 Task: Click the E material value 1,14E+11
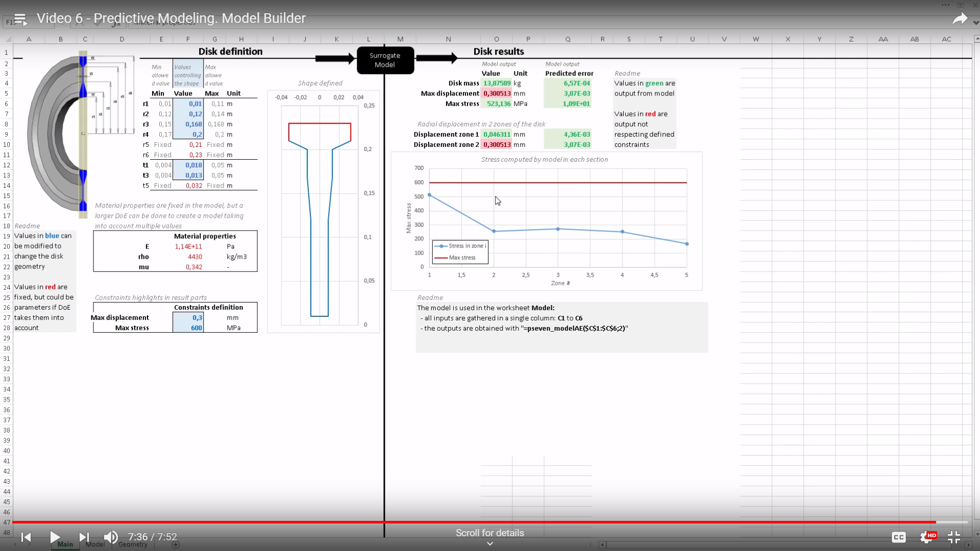click(188, 246)
